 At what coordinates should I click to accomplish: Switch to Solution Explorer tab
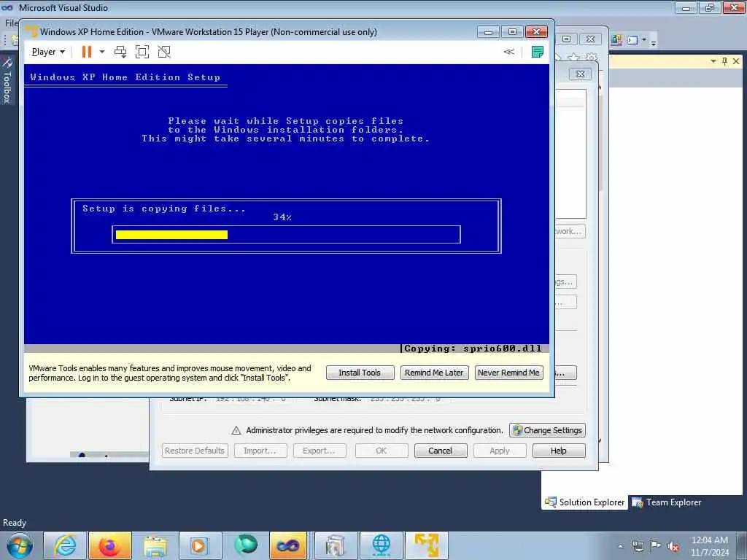click(584, 502)
